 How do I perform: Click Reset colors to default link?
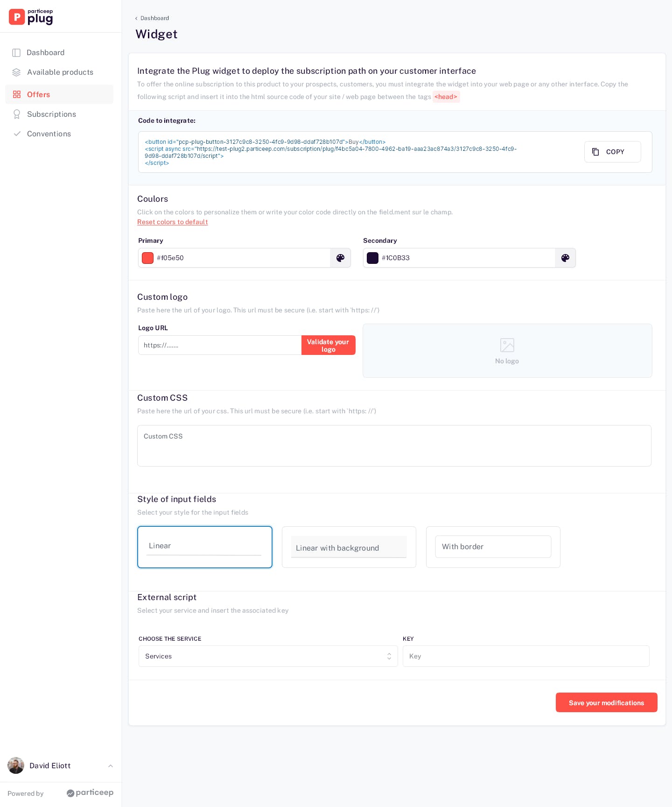[172, 222]
